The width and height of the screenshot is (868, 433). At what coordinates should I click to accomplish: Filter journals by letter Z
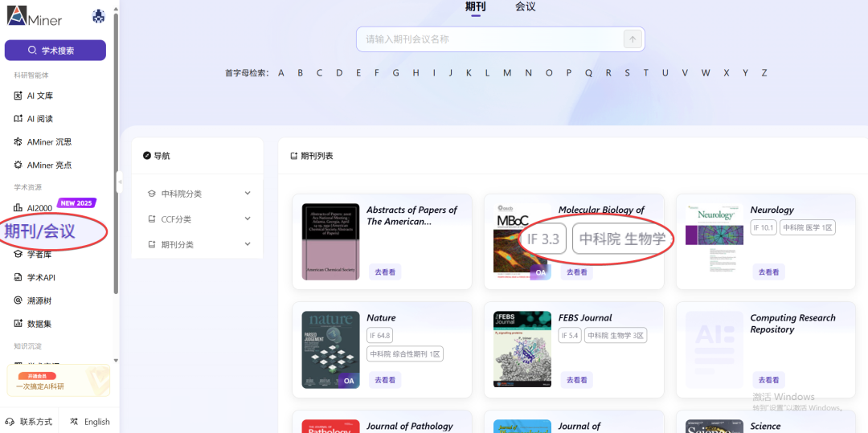click(764, 73)
